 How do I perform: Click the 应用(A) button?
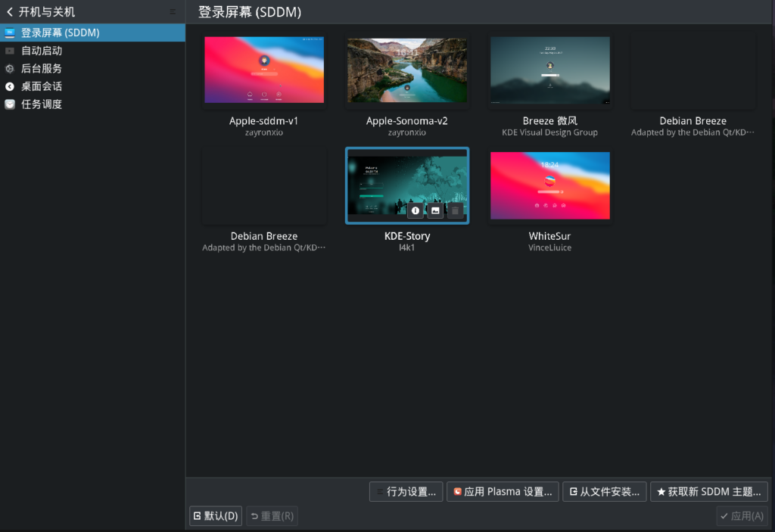click(742, 515)
